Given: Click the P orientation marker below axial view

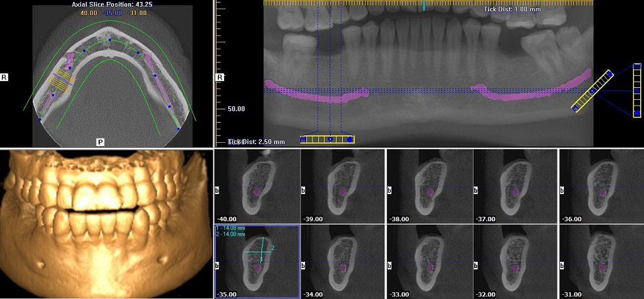Looking at the screenshot, I should pyautogui.click(x=100, y=142).
